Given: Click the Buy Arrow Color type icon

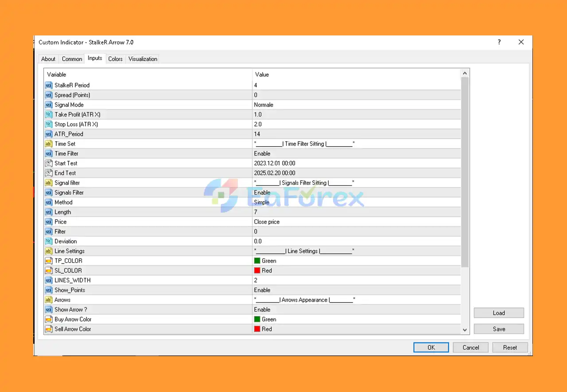Looking at the screenshot, I should click(x=49, y=319).
